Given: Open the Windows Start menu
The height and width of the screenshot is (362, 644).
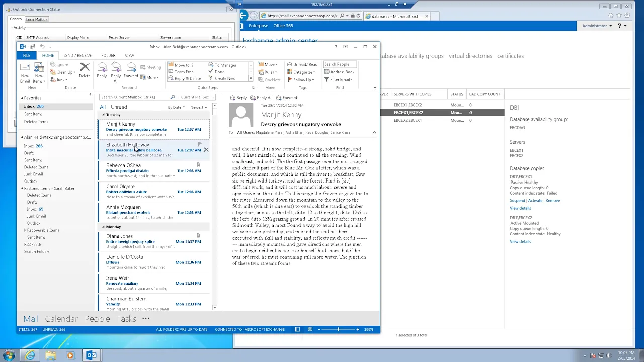Looking at the screenshot, I should (9, 355).
